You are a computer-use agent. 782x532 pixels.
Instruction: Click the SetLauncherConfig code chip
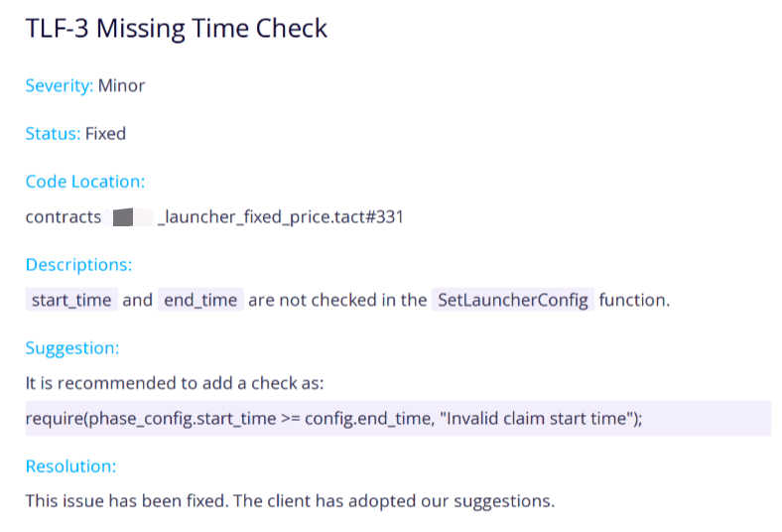tap(512, 300)
